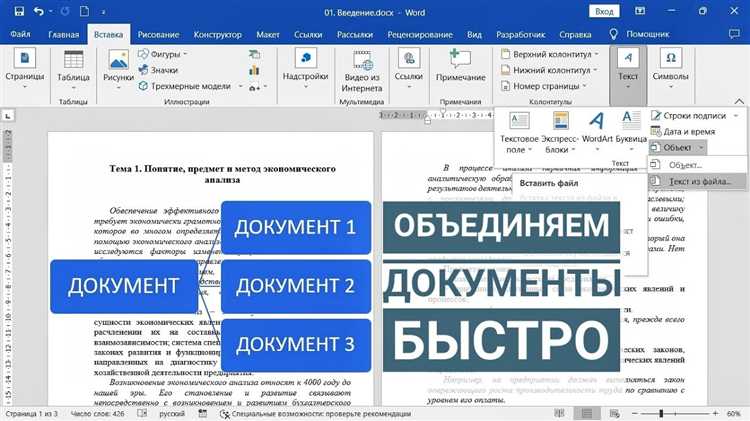Zoom in with the plus button

(716, 413)
